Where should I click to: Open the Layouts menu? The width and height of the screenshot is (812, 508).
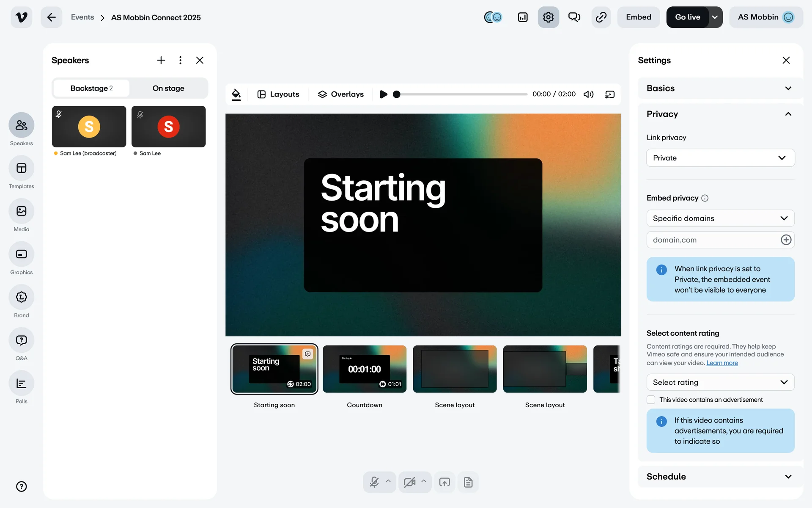coord(278,94)
